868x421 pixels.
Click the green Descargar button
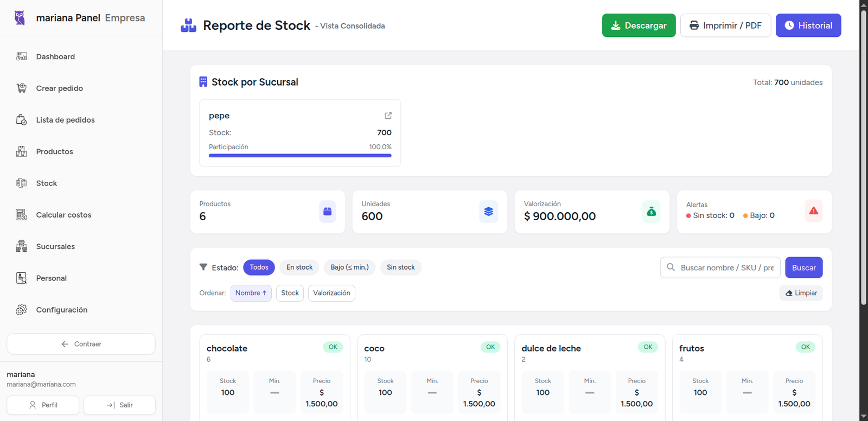point(639,25)
